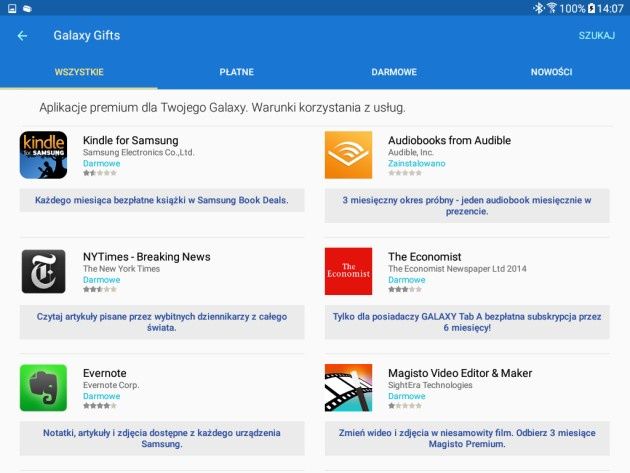Switch to the DARMOWE tab
Image resolution: width=630 pixels, height=473 pixels.
pos(394,72)
